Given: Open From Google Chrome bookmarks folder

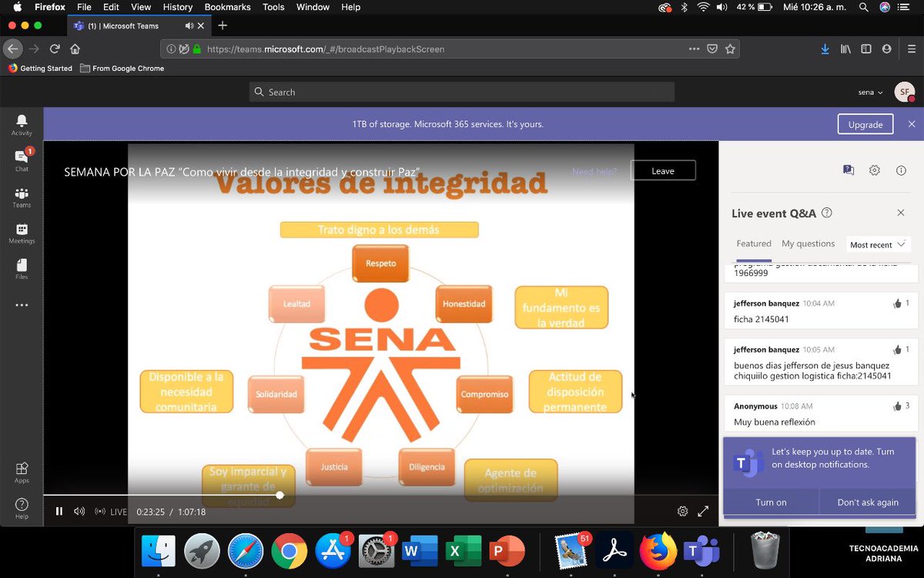Looking at the screenshot, I should pos(122,69).
